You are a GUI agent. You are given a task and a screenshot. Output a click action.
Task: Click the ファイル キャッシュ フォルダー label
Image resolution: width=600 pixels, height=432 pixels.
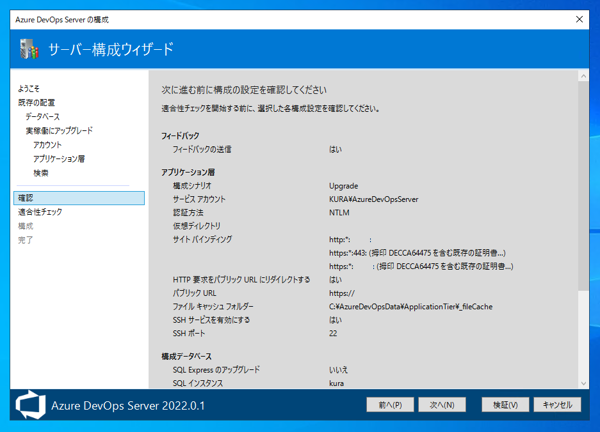coord(213,306)
